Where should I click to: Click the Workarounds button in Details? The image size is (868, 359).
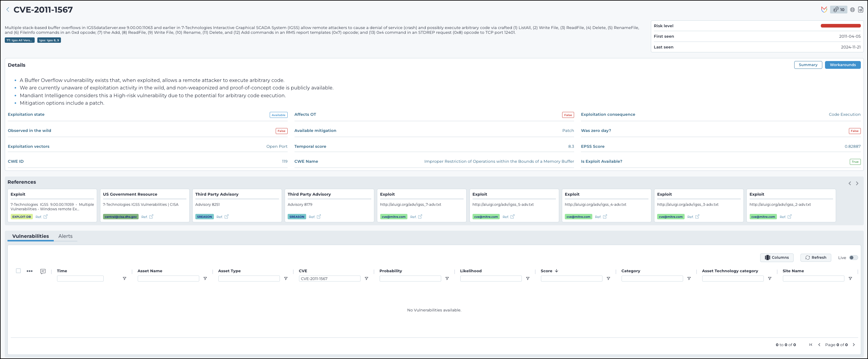pyautogui.click(x=843, y=65)
